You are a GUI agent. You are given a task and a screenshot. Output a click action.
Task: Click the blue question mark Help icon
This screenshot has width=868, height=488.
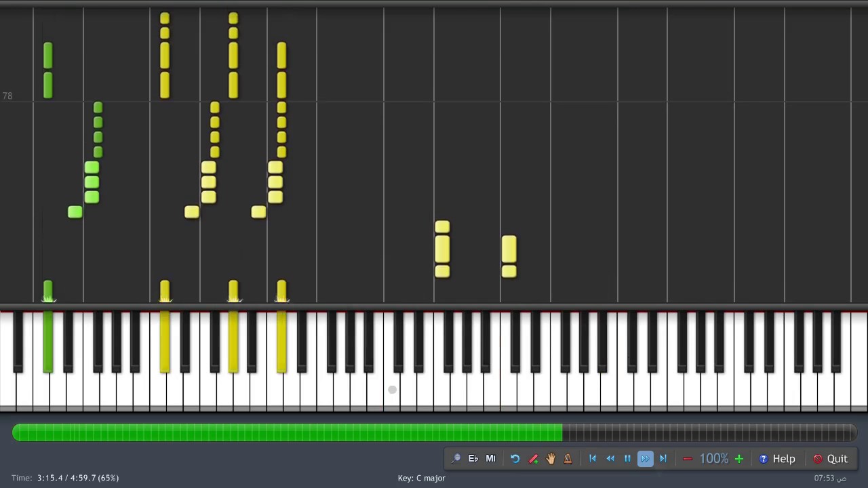click(x=764, y=459)
